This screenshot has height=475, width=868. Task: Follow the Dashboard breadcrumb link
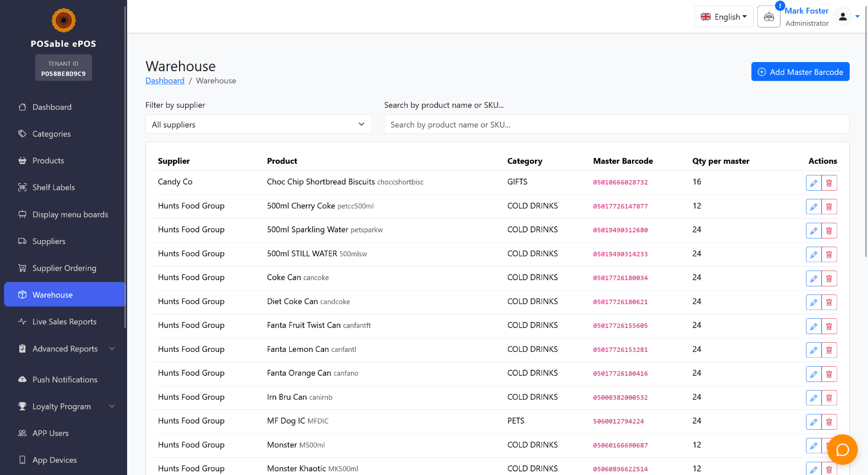point(165,81)
